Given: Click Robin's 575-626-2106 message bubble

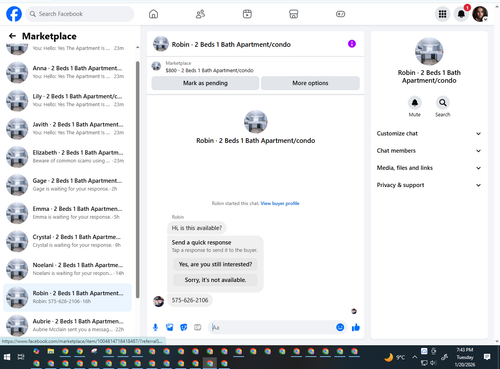Looking at the screenshot, I should coord(190,300).
